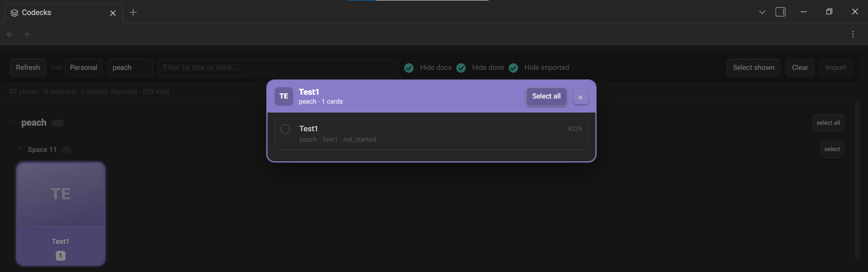Click the Select shown button

(754, 68)
